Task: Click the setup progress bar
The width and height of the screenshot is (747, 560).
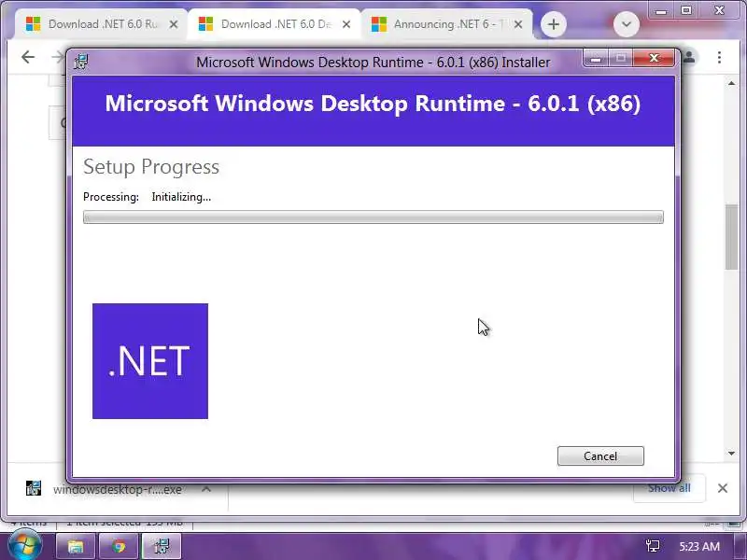Action: (x=373, y=217)
